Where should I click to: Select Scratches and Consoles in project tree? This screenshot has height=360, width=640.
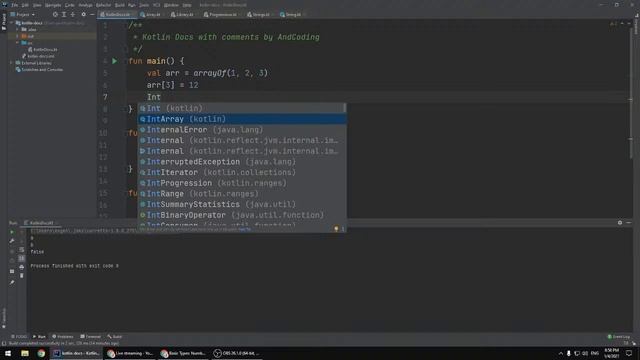[x=39, y=70]
